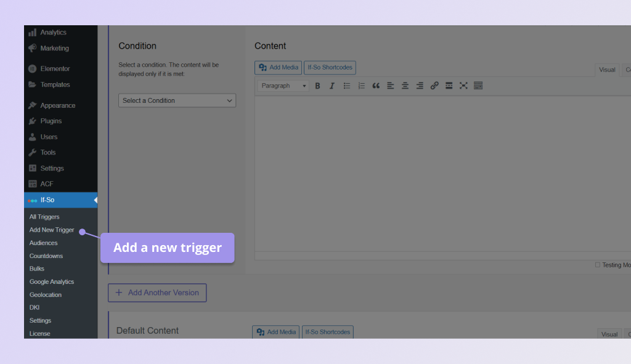The width and height of the screenshot is (631, 364).
Task: Switch to the Visual editor tab
Action: coord(607,69)
